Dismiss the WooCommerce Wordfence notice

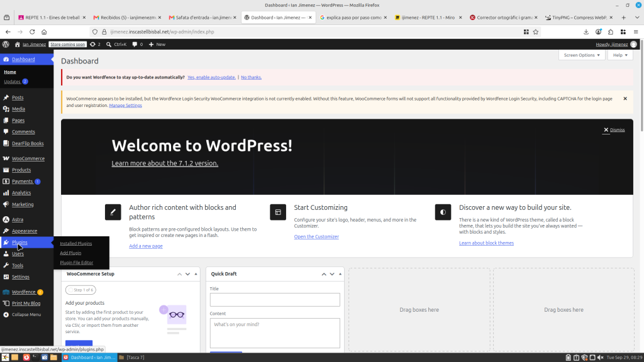click(625, 99)
